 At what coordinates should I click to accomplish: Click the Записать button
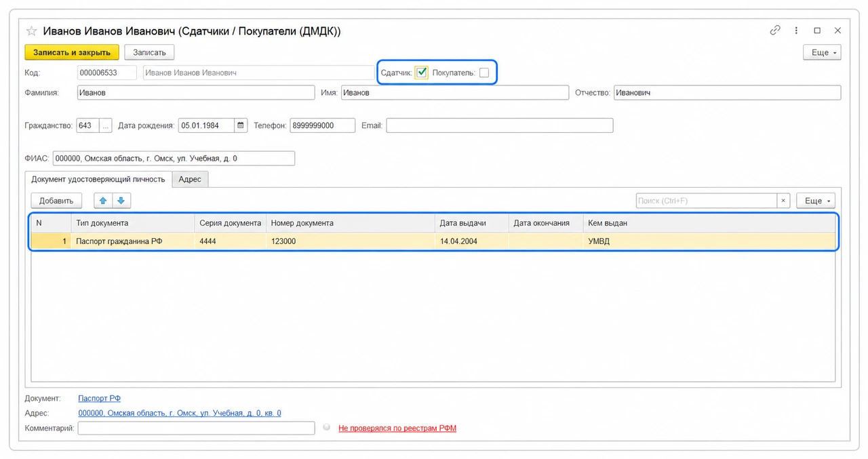click(x=149, y=52)
